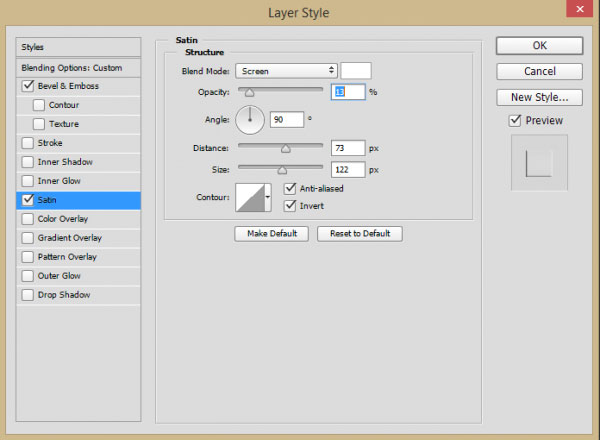This screenshot has height=440, width=600.
Task: Tick the Inner Shadow checkbox
Action: click(28, 162)
